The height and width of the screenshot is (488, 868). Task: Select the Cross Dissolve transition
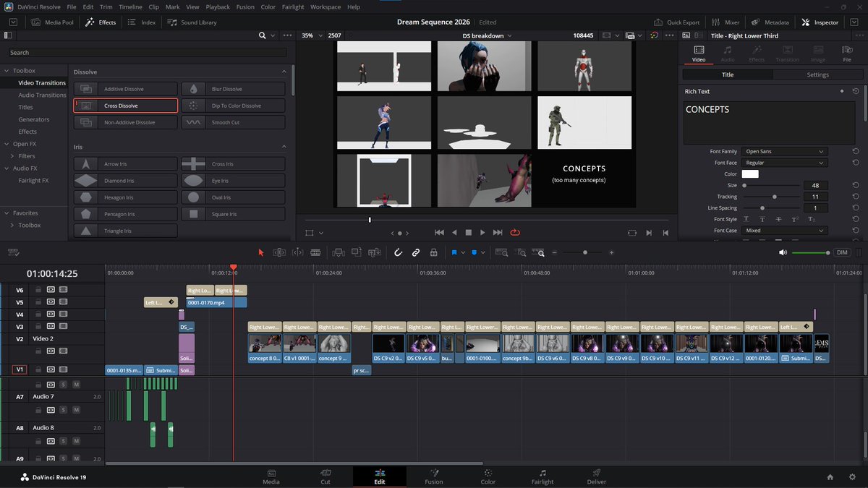pos(126,106)
